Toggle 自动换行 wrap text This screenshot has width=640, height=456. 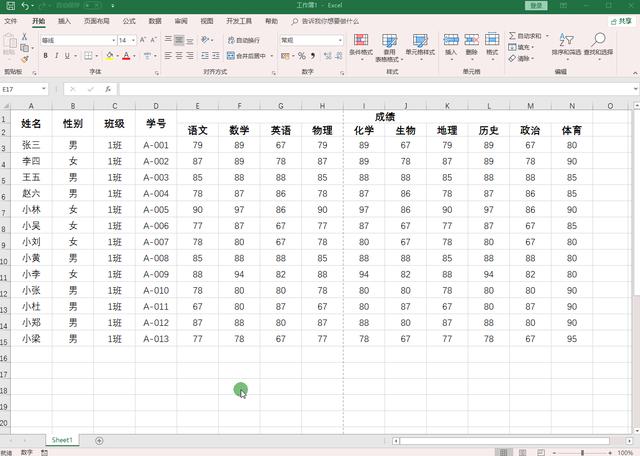(244, 40)
